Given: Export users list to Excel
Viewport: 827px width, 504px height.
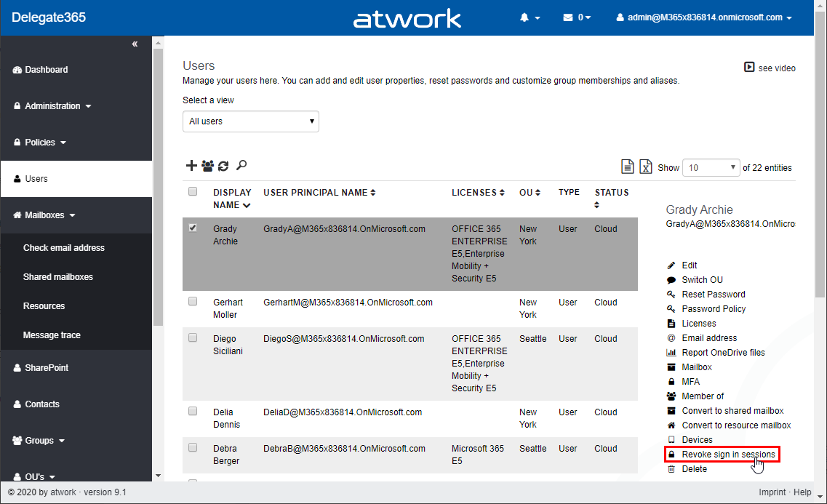Looking at the screenshot, I should point(646,167).
